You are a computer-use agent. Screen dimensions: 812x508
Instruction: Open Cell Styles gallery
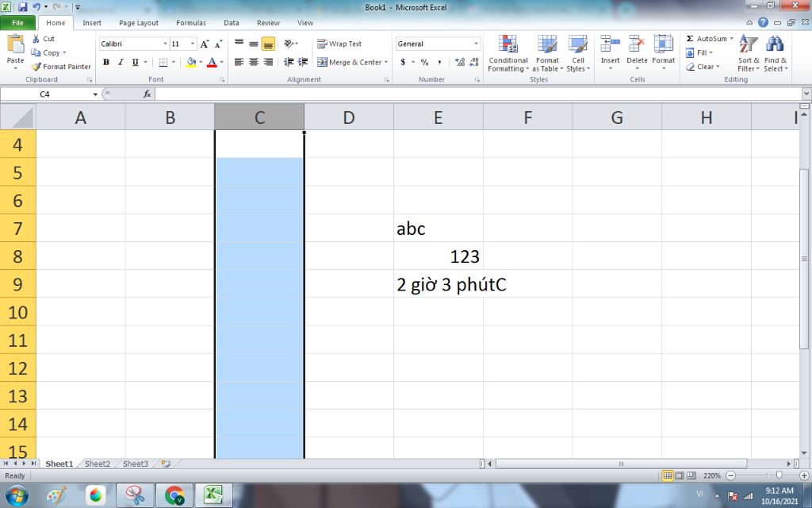point(577,54)
